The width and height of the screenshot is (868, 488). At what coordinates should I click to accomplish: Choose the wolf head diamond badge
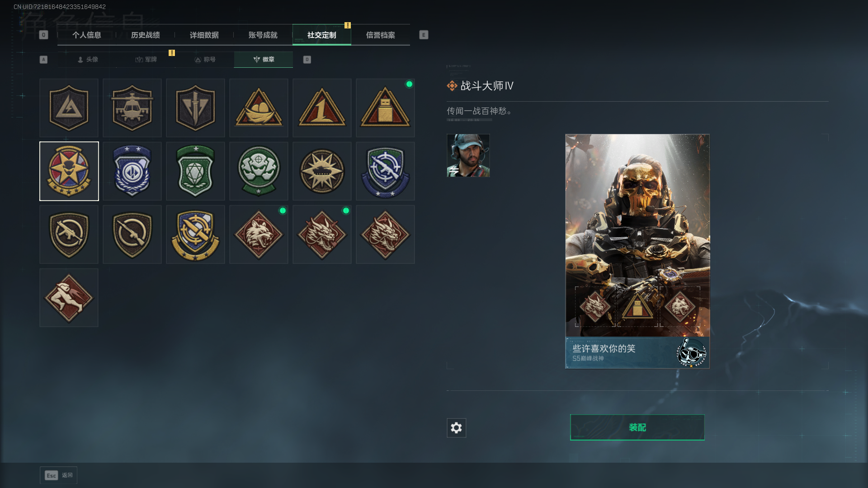[x=259, y=235]
